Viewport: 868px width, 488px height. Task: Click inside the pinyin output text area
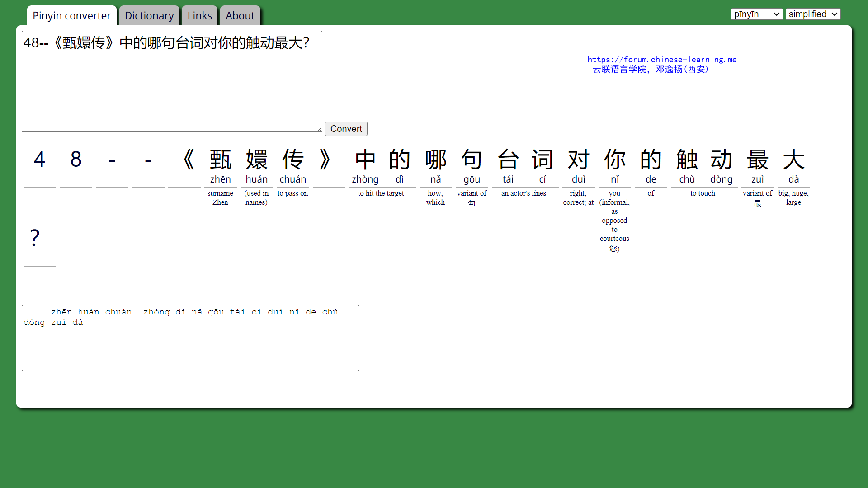tap(190, 338)
